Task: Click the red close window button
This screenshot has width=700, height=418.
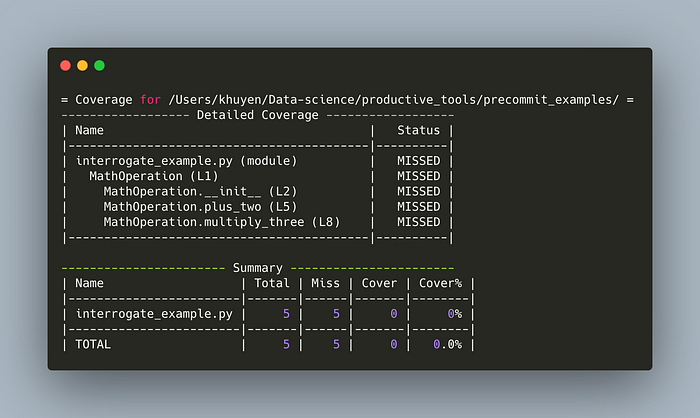Action: click(65, 66)
